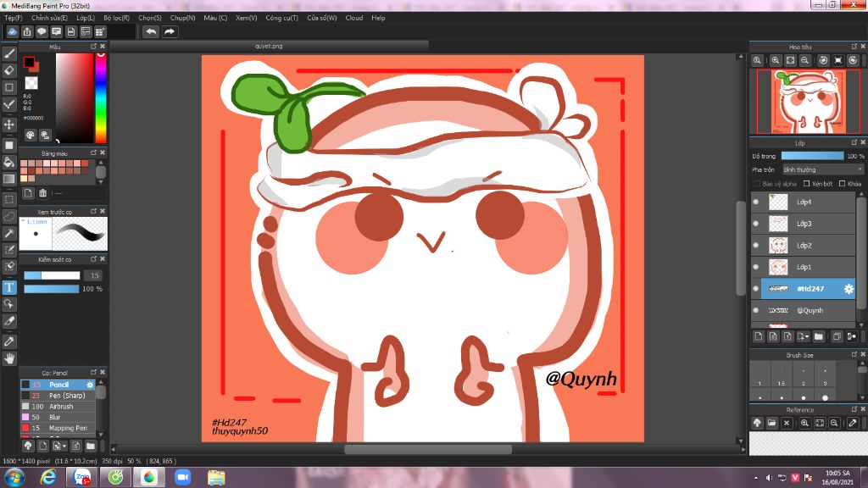Select the Bucket fill tool
Screen dimensions: 868x488
click(x=9, y=162)
